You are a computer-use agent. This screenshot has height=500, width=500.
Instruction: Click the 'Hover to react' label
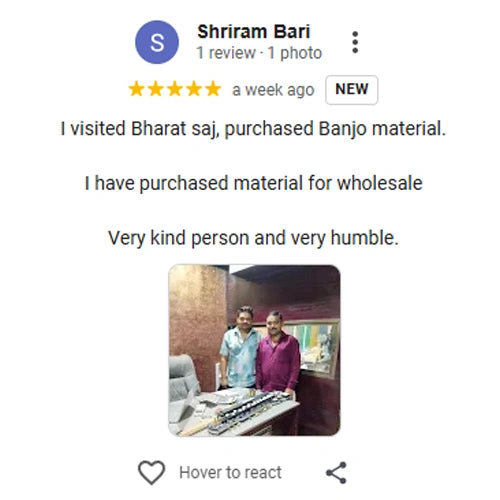coord(230,473)
